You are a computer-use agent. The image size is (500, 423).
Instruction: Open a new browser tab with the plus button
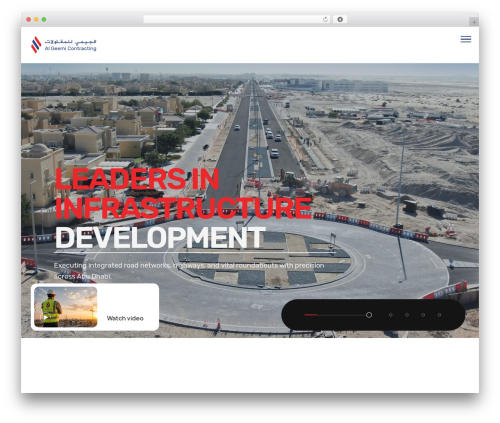tap(474, 22)
